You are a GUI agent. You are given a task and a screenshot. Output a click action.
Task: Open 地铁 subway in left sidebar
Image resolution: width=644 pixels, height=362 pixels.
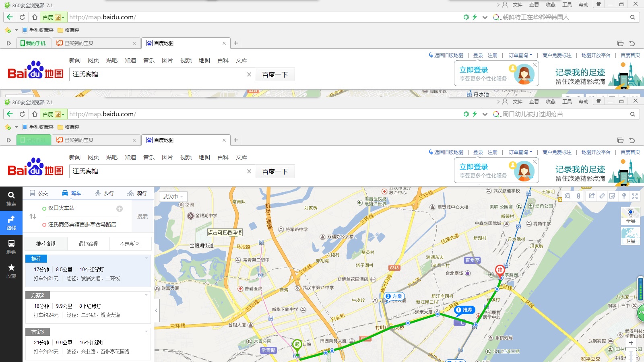pyautogui.click(x=11, y=247)
